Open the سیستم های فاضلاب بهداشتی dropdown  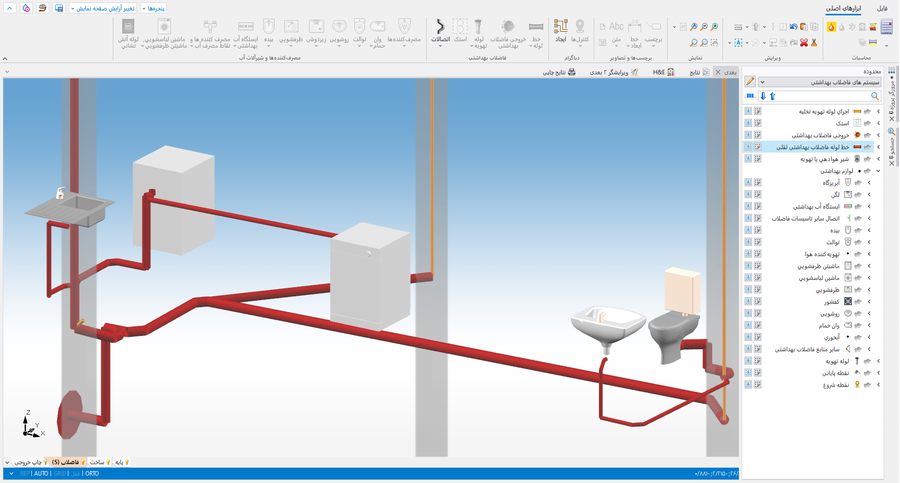(x=763, y=82)
